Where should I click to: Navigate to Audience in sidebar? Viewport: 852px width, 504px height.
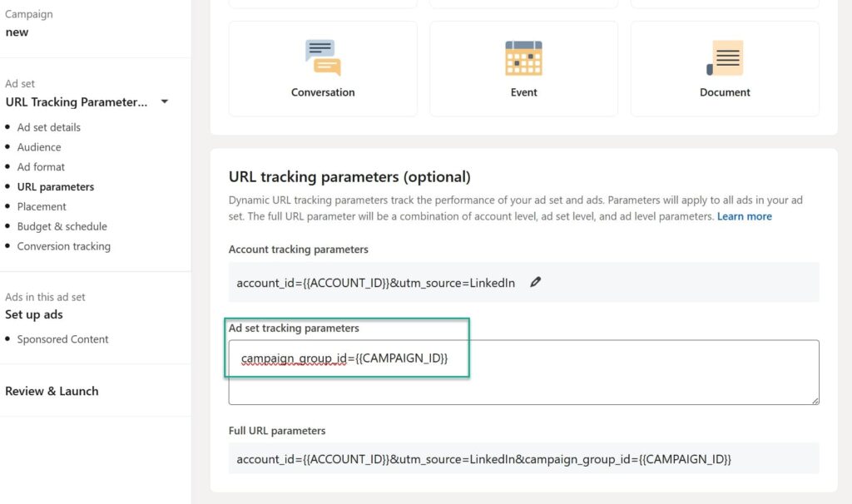coord(39,147)
